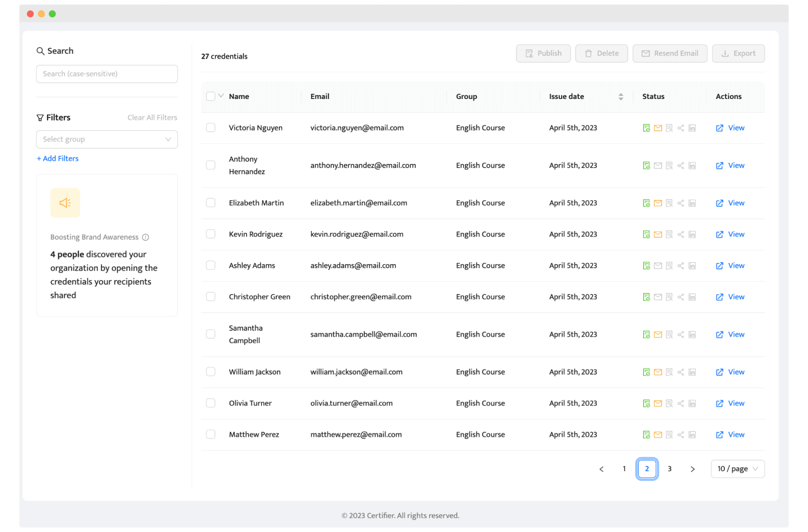808x532 pixels.
Task: Click the case-sensitive search field
Action: [x=107, y=74]
